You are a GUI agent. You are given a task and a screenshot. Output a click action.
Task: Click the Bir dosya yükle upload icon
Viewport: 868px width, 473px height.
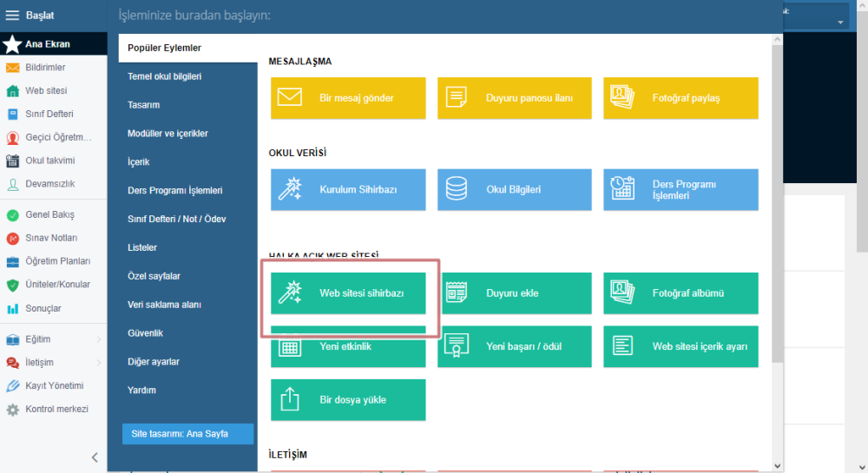tap(290, 399)
